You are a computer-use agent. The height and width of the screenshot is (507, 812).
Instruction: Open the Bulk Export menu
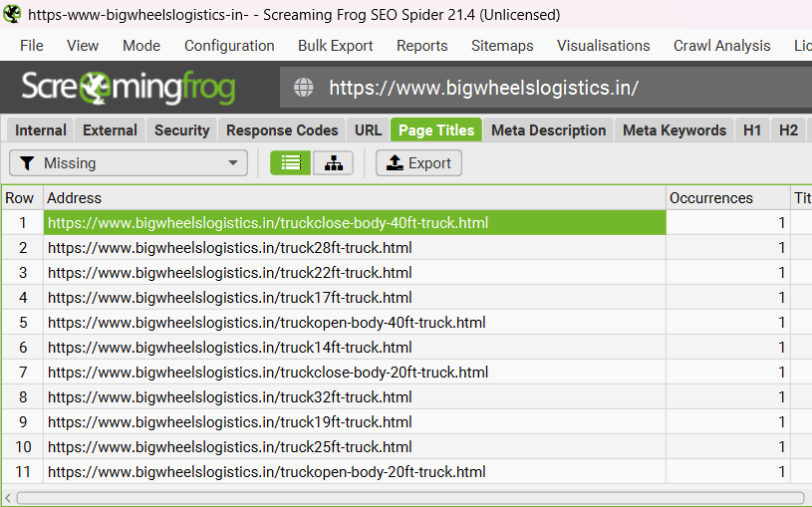[336, 46]
